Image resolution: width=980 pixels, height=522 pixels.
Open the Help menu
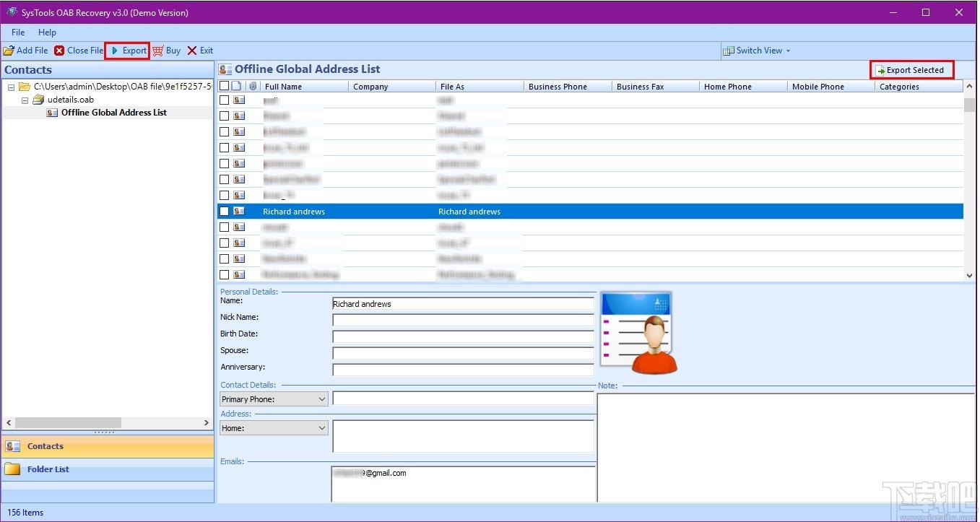[47, 32]
